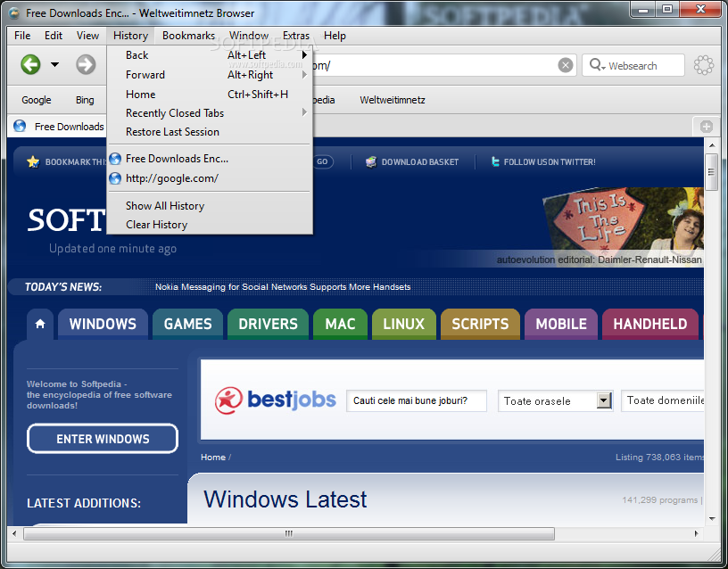The width and height of the screenshot is (728, 569).
Task: Open the Toate domeniile dropdown
Action: pyautogui.click(x=663, y=400)
